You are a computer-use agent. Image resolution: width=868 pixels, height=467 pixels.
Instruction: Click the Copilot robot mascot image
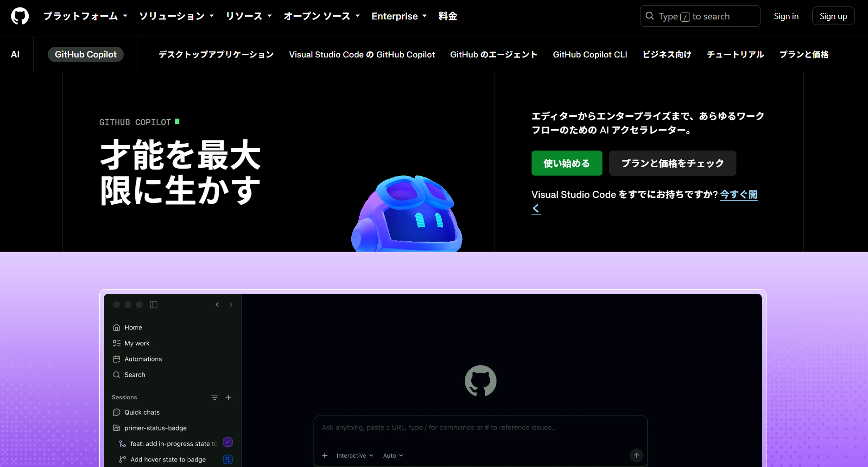tap(407, 214)
